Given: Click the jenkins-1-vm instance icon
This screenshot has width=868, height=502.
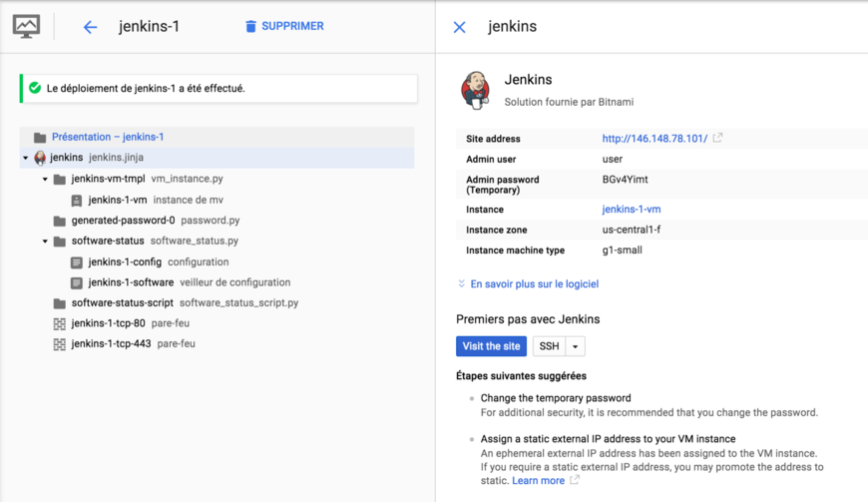Looking at the screenshot, I should click(x=77, y=201).
